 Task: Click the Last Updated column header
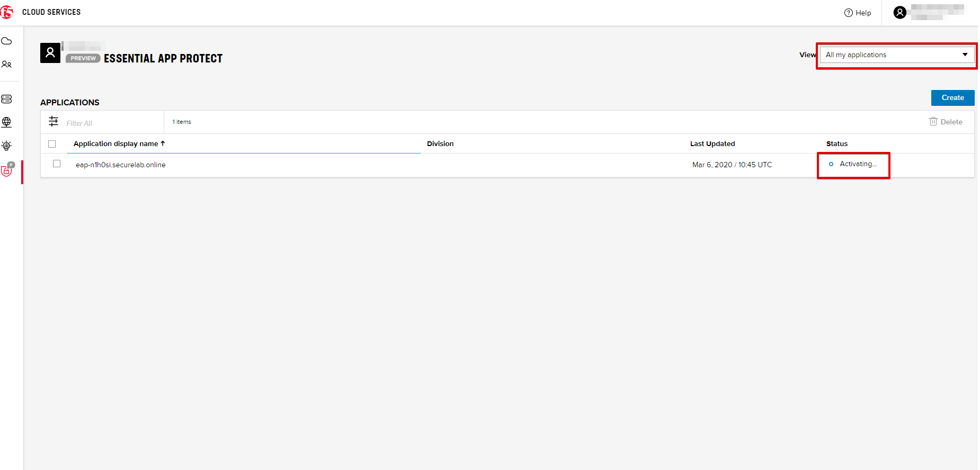712,144
